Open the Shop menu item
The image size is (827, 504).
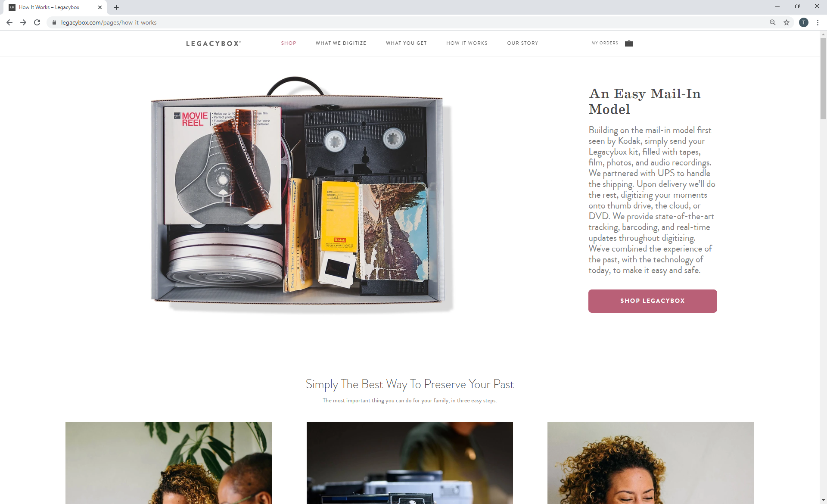(x=289, y=43)
